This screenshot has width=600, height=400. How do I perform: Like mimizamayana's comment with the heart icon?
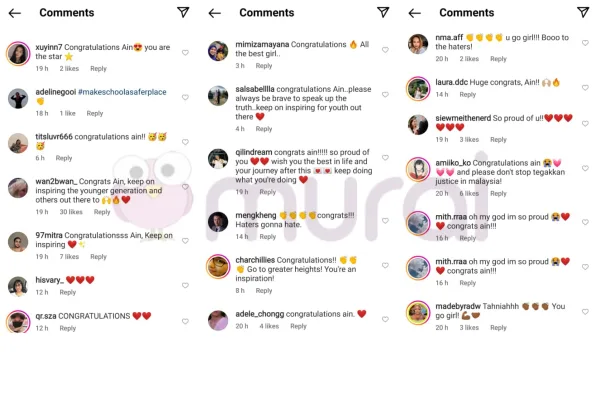coord(385,50)
